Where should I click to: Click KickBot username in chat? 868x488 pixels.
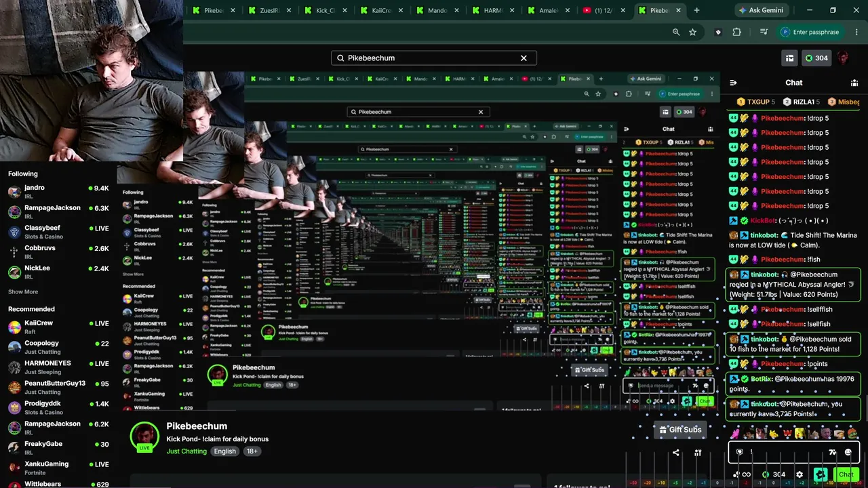(763, 221)
